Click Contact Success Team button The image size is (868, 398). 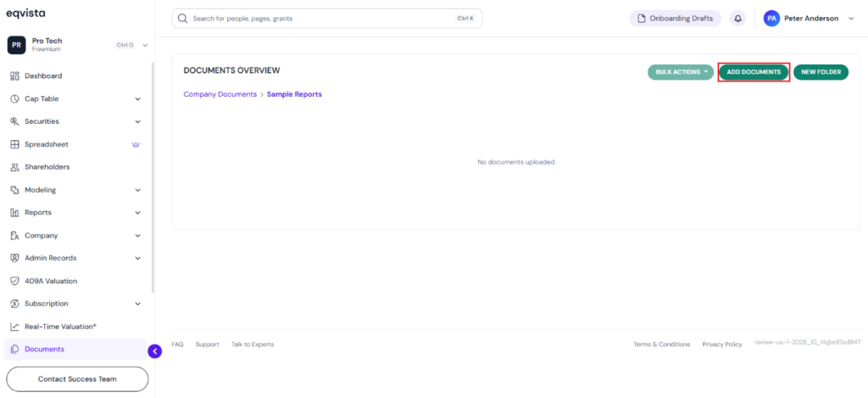pyautogui.click(x=77, y=379)
